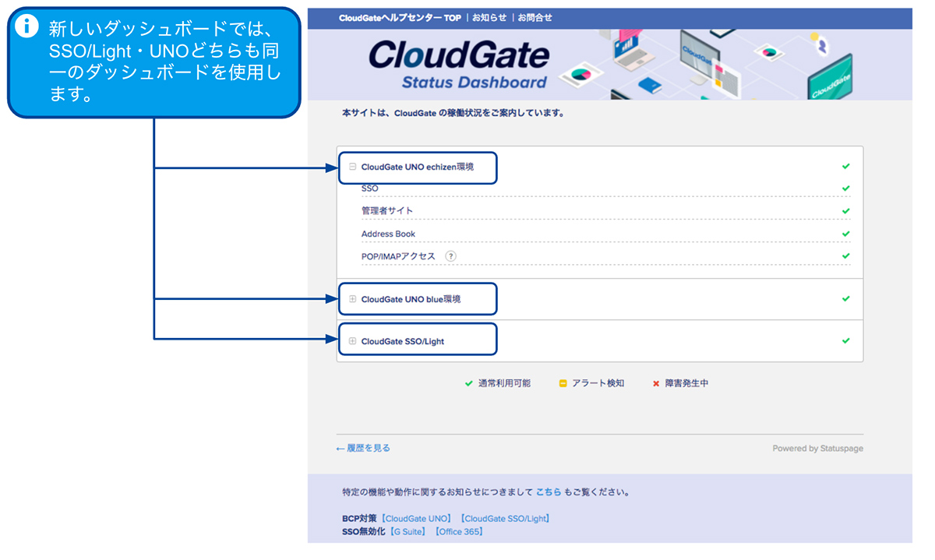Click the SSO component row label
The height and width of the screenshot is (560, 935).
click(369, 188)
